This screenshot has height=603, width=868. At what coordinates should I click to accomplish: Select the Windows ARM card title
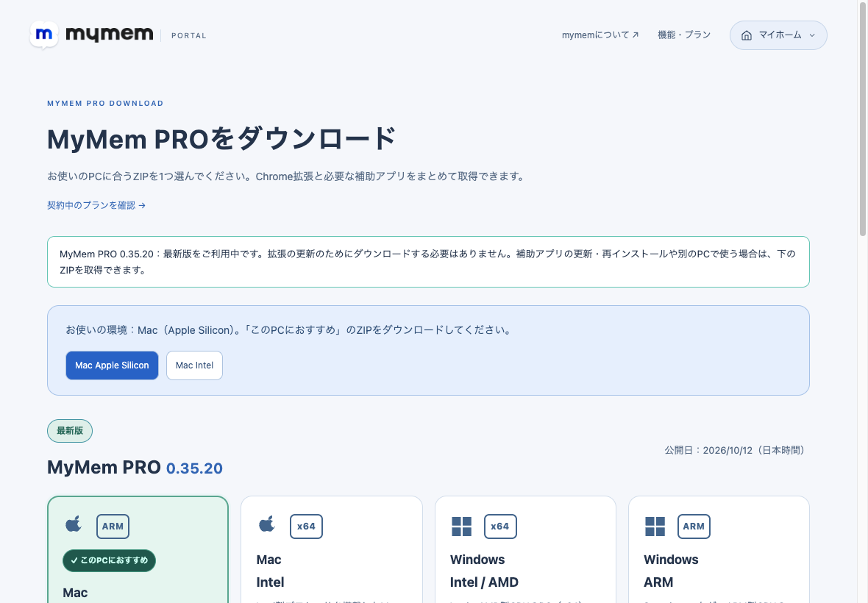click(x=671, y=571)
